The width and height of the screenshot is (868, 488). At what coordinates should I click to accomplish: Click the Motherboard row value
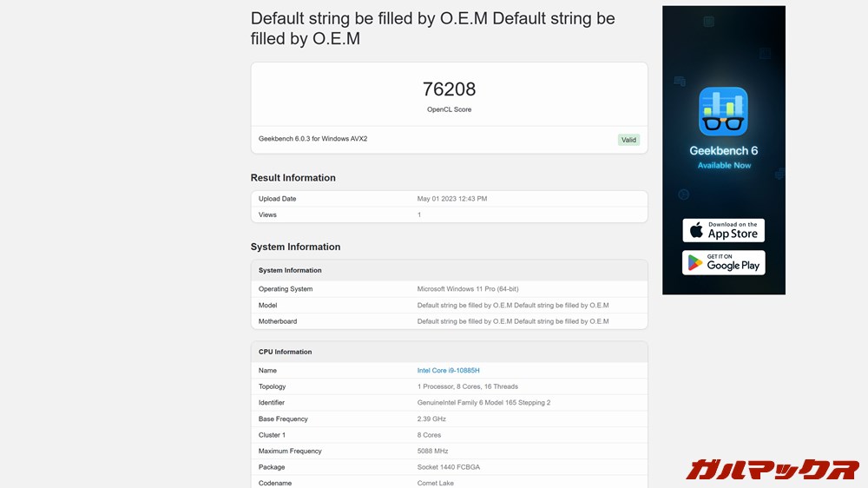point(512,321)
